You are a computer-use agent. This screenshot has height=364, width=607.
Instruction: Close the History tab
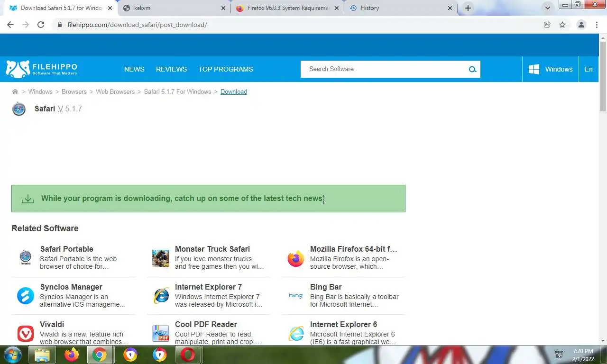[451, 8]
